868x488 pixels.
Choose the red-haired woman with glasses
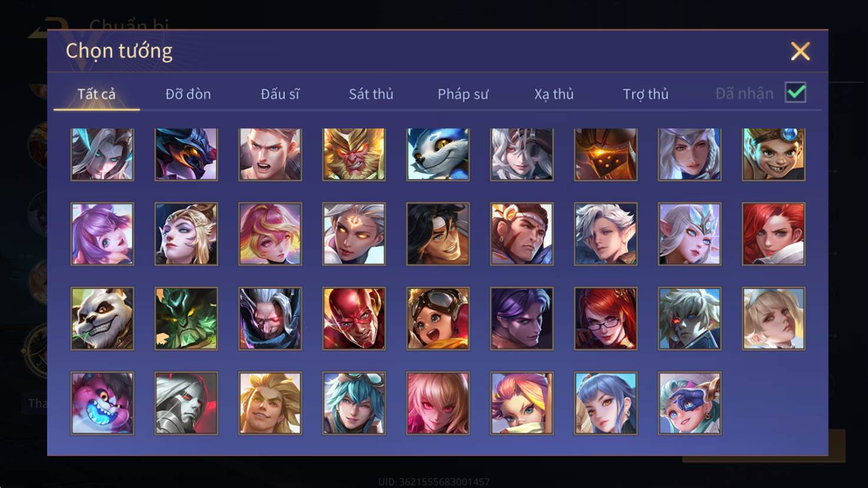606,318
